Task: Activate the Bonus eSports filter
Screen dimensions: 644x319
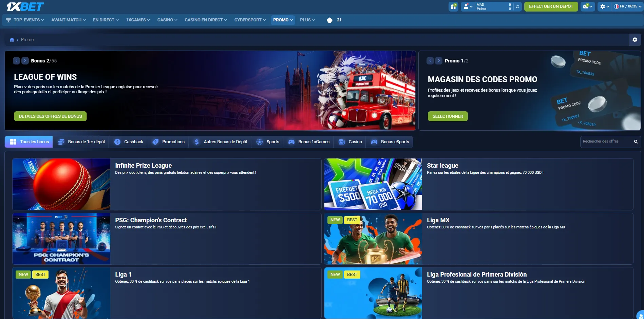Action: tap(390, 142)
